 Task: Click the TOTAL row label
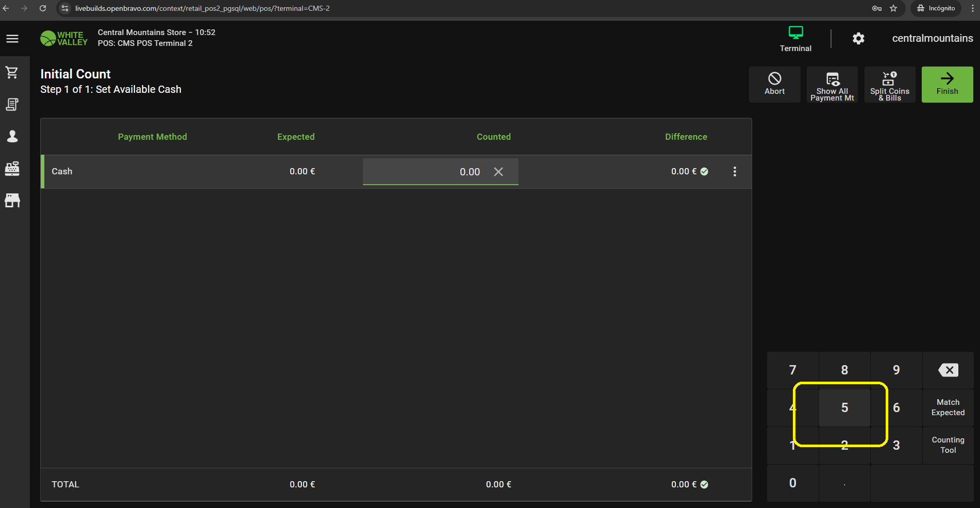pos(65,484)
